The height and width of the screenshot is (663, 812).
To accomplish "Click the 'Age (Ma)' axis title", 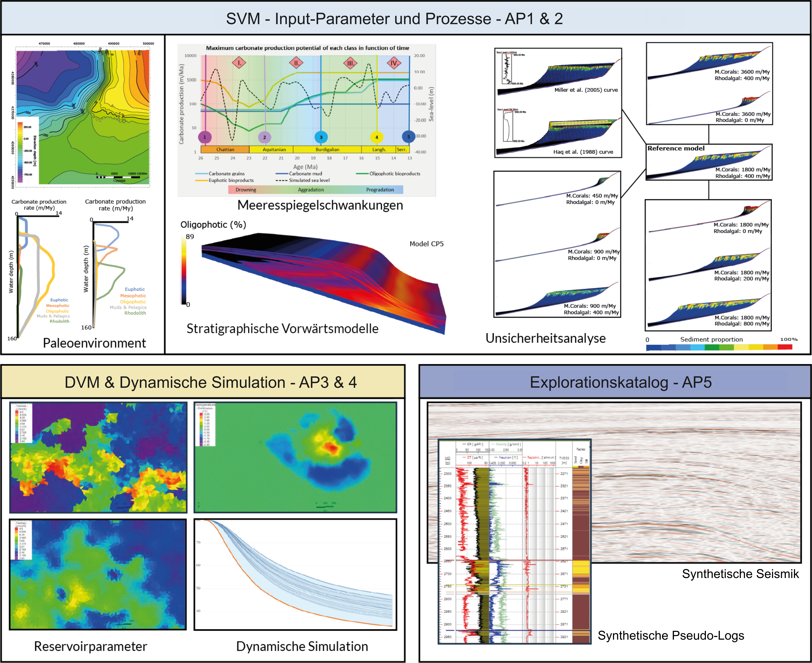I will [305, 167].
